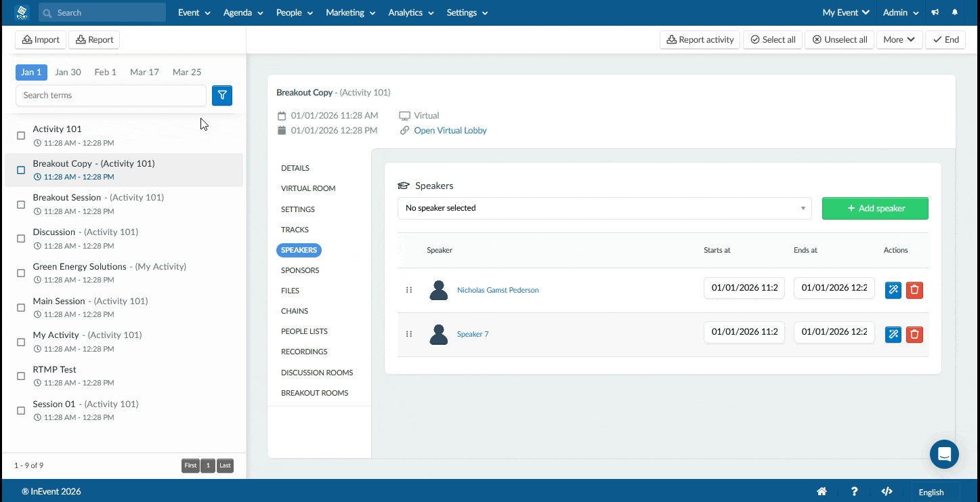Click the megaphone announcements icon
This screenshot has height=502, width=980.
pyautogui.click(x=935, y=12)
